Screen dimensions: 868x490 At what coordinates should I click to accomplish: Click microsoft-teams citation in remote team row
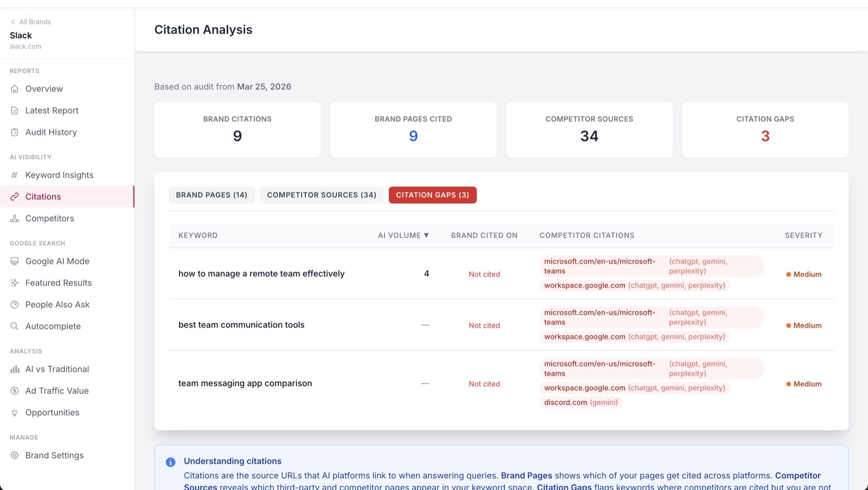(x=651, y=266)
